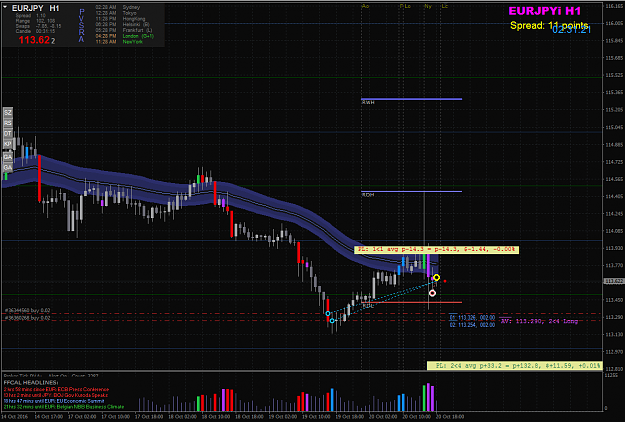625x422 pixels.
Task: Click the Ny session marker at chart top
Action: coord(428,6)
